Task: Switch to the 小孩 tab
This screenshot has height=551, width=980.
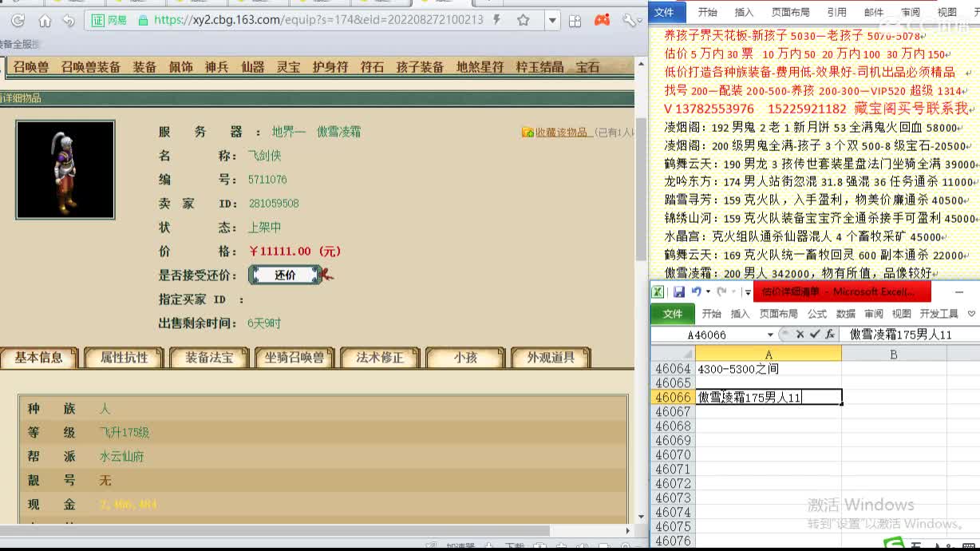Action: pos(465,357)
